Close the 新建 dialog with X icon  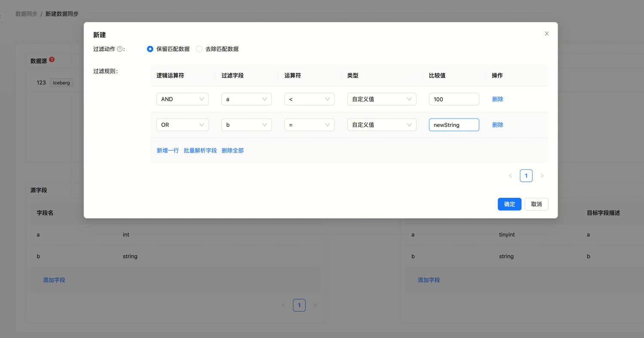click(547, 34)
